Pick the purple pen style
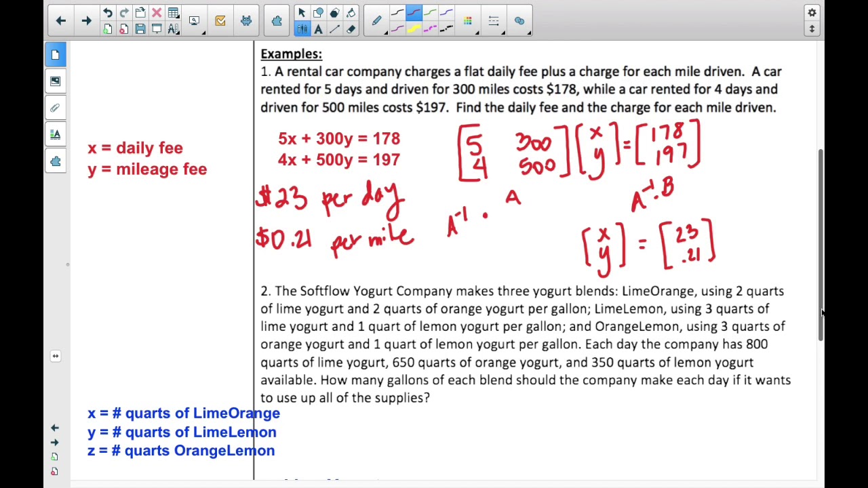 [x=446, y=13]
